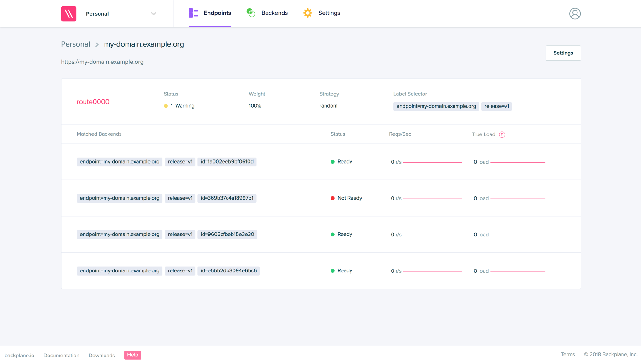Click the Endpoints purple grid icon
This screenshot has height=364, width=641.
[x=193, y=13]
